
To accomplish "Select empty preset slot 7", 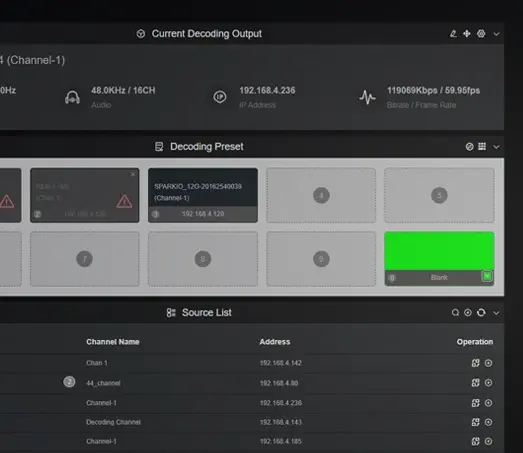I will click(x=85, y=259).
